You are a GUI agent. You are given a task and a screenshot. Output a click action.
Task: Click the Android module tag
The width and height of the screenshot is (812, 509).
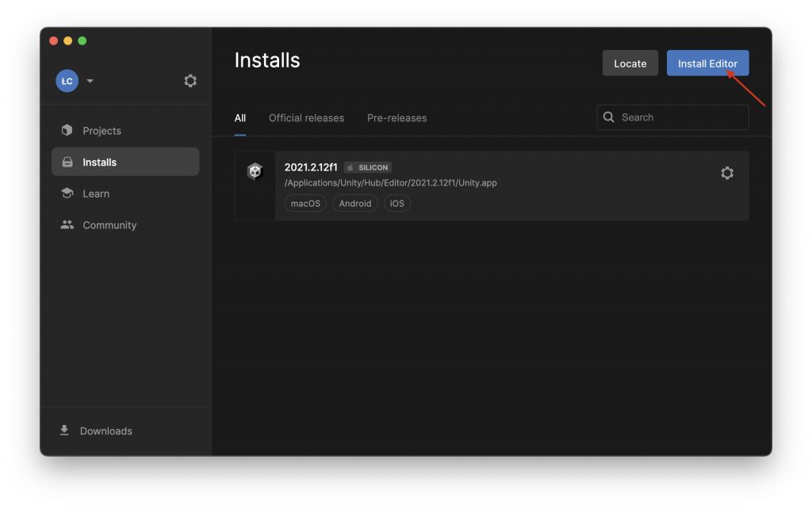coord(355,204)
